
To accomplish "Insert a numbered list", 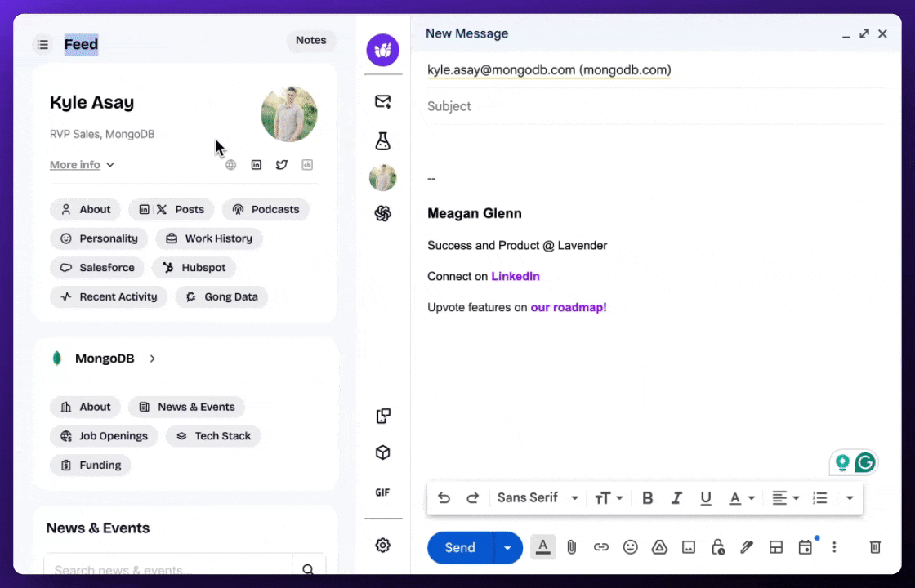I will [820, 497].
